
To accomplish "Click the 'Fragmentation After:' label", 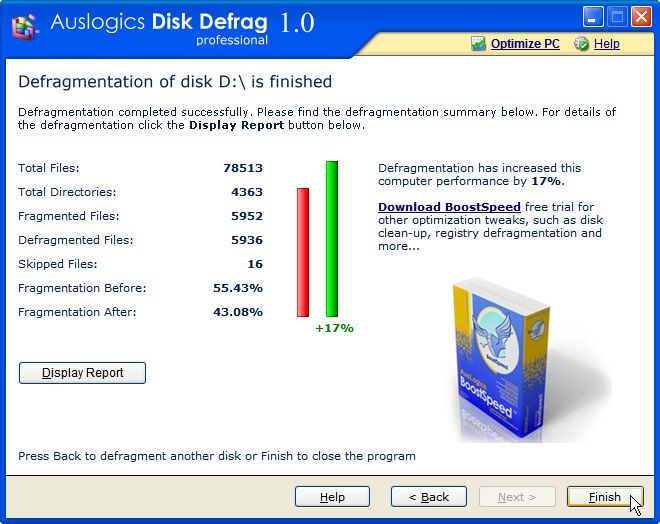I will click(x=77, y=312).
